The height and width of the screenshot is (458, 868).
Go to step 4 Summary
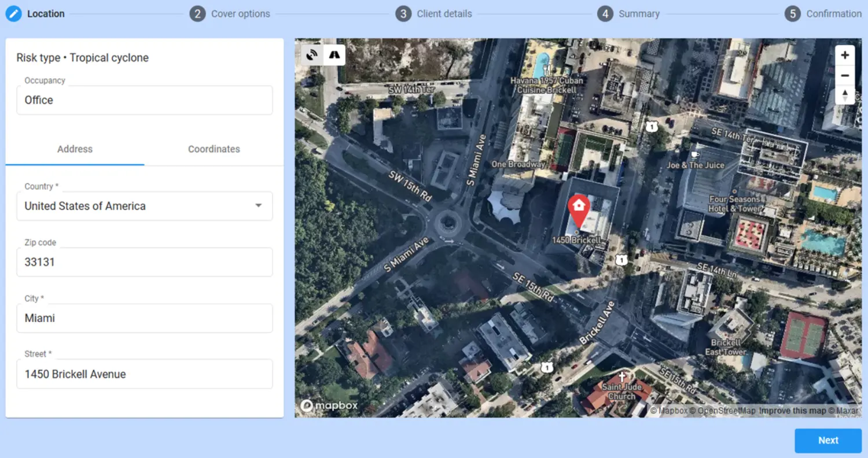605,14
